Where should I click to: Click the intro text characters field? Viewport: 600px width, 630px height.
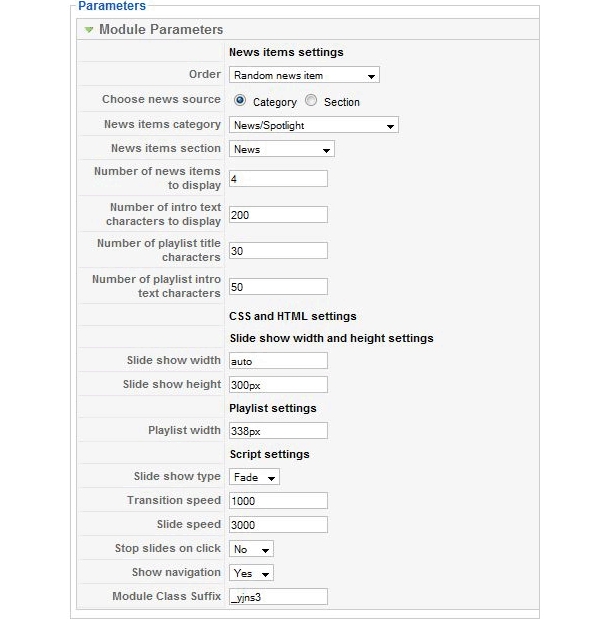[278, 215]
